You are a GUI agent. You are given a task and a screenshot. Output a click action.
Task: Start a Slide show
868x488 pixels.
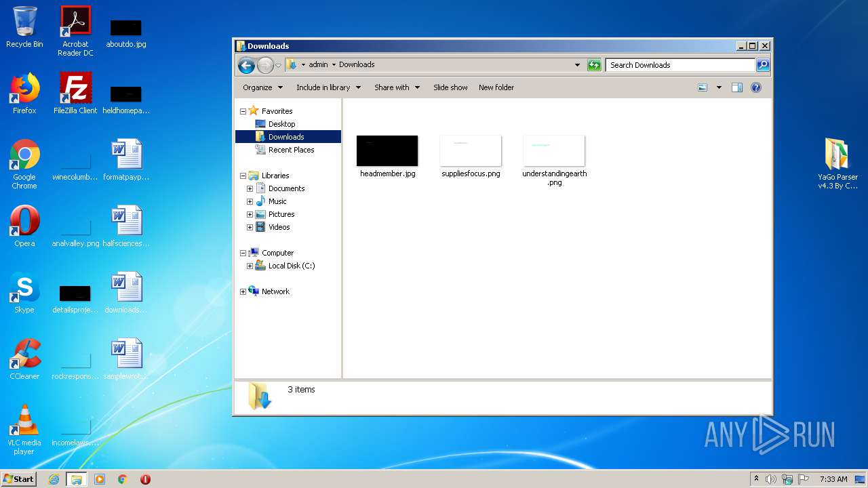click(x=450, y=87)
